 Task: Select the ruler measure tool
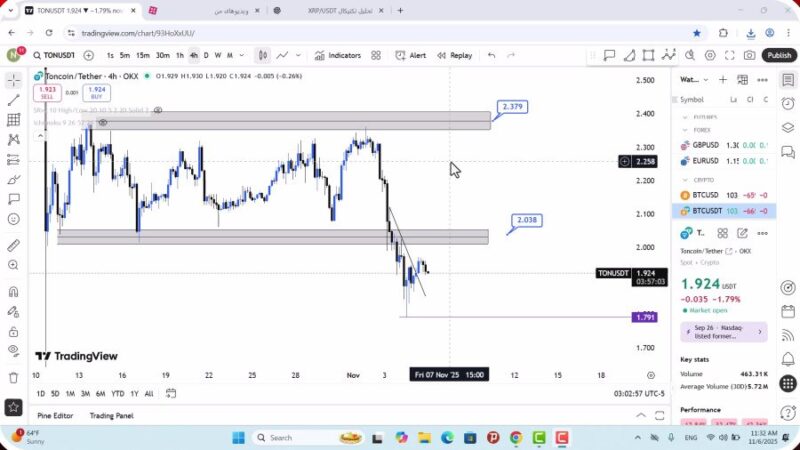pos(13,245)
